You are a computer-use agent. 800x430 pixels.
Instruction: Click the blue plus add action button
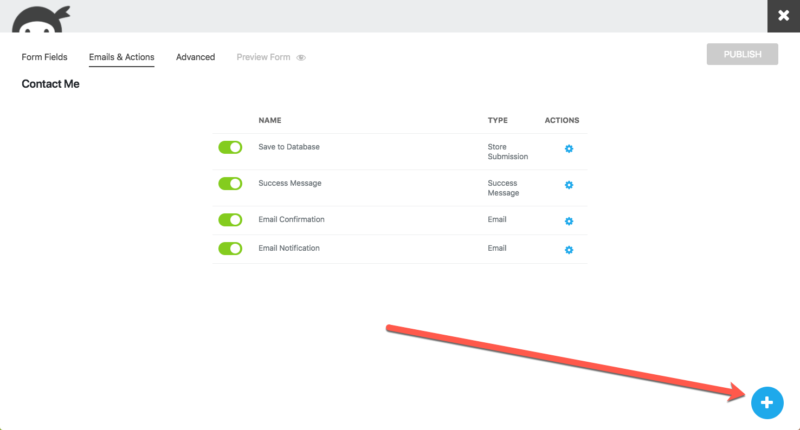tap(767, 402)
